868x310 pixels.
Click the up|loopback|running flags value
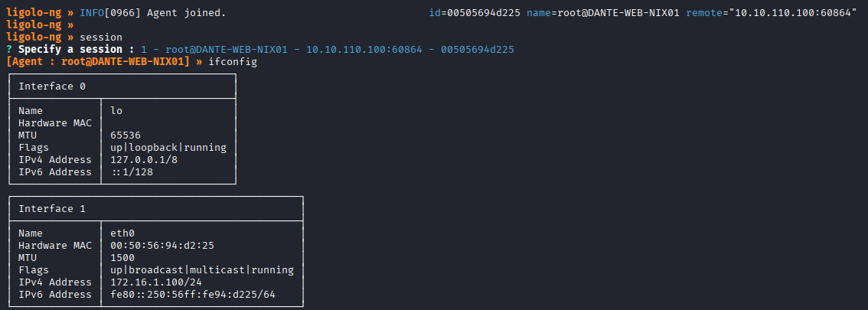click(168, 148)
